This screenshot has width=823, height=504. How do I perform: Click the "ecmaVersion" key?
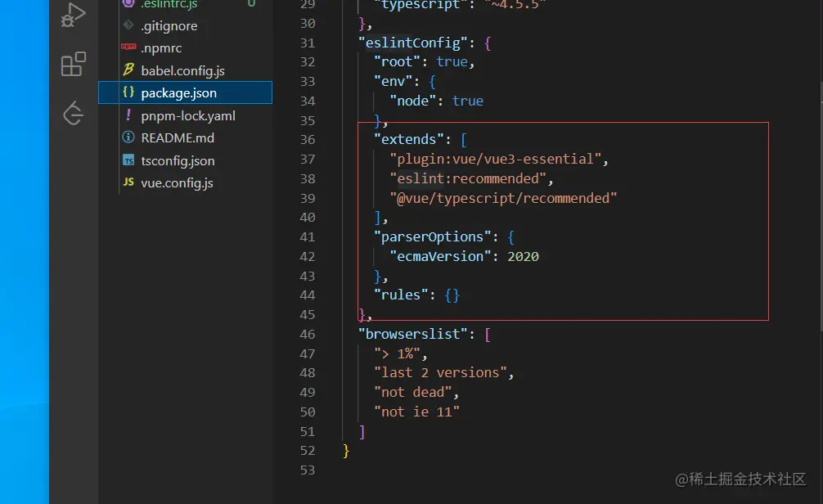point(440,256)
